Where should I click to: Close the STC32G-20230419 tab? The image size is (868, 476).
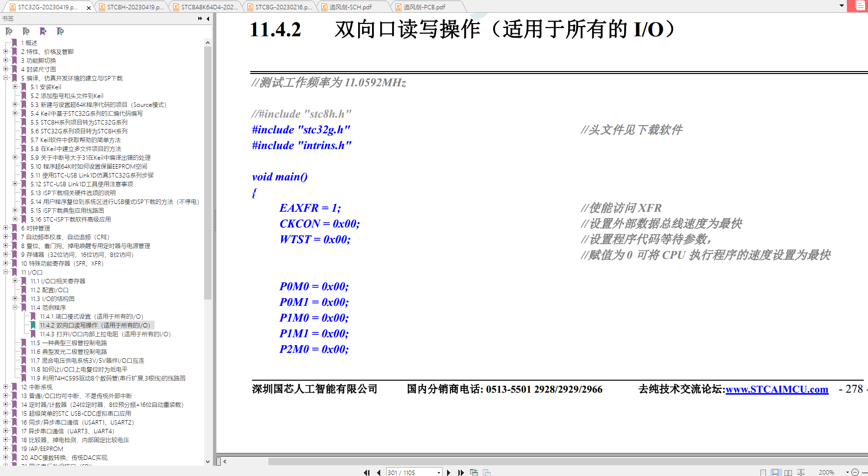coord(89,7)
